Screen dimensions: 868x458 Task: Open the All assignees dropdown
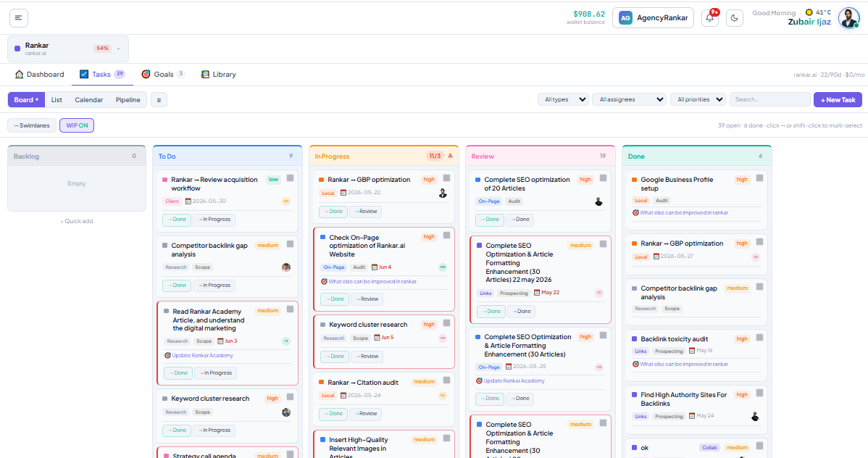coord(630,100)
